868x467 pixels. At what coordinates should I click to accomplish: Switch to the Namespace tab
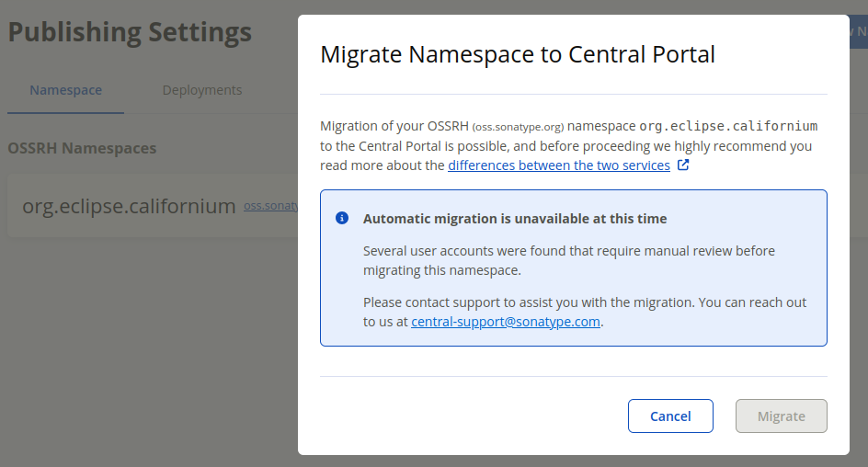click(x=65, y=90)
